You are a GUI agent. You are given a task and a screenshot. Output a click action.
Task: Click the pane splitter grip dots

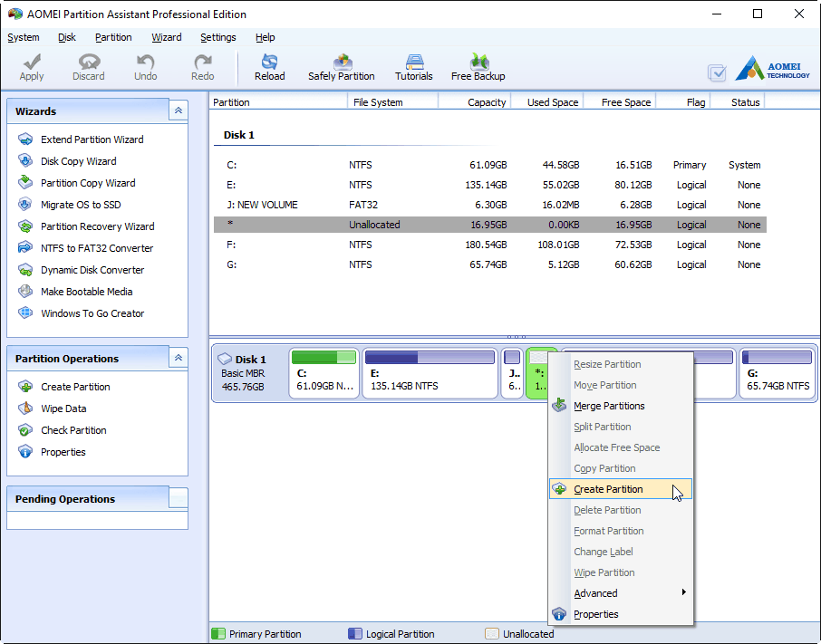(516, 337)
